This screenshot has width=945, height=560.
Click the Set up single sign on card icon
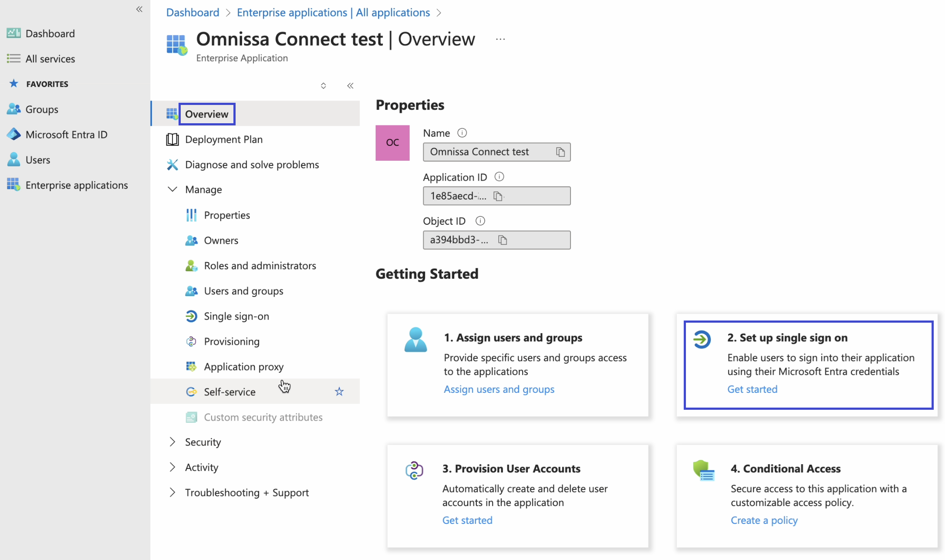point(702,340)
